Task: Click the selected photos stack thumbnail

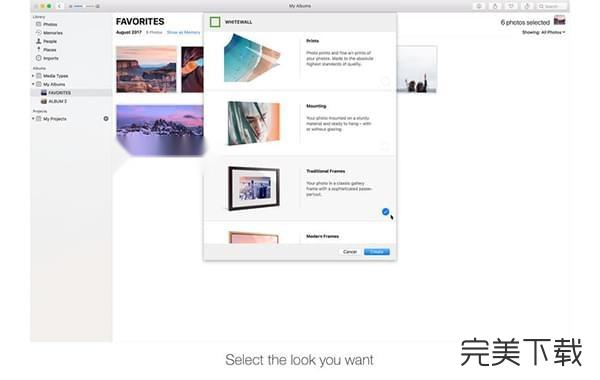Action: coord(559,20)
